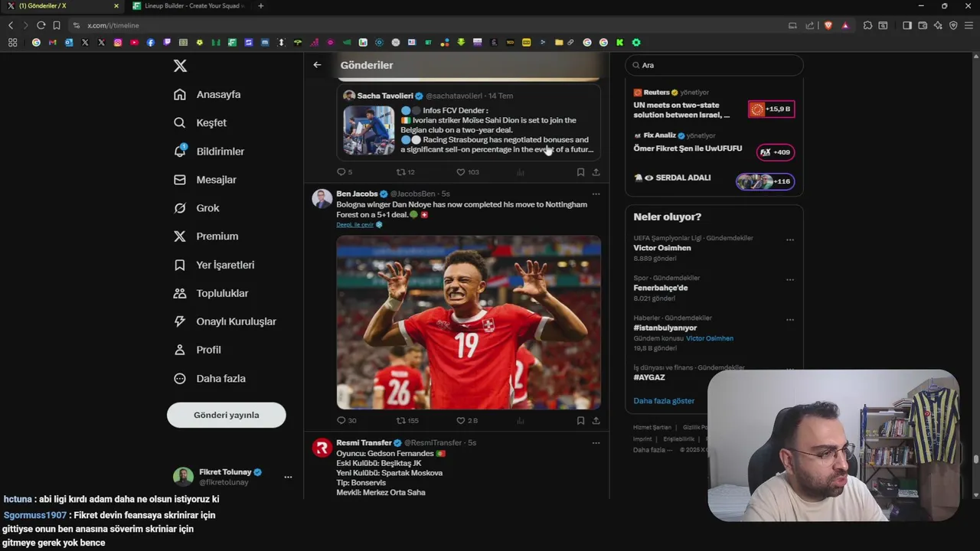980x551 pixels.
Task: Open the browser hamburger menu
Action: point(969,25)
